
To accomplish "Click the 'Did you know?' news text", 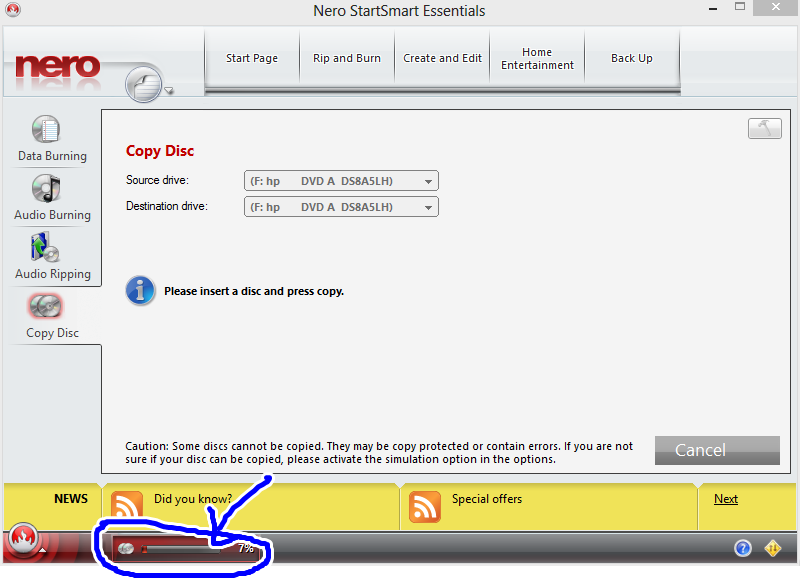I will 193,499.
